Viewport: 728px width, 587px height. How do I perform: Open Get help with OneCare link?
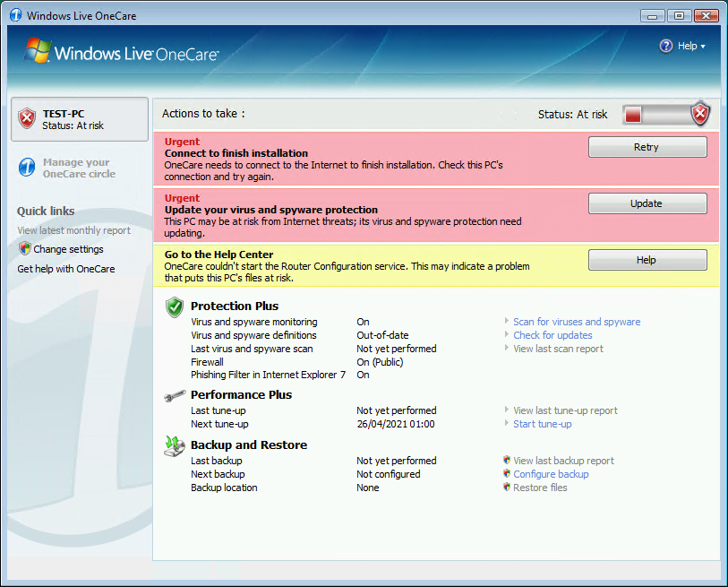coord(66,269)
